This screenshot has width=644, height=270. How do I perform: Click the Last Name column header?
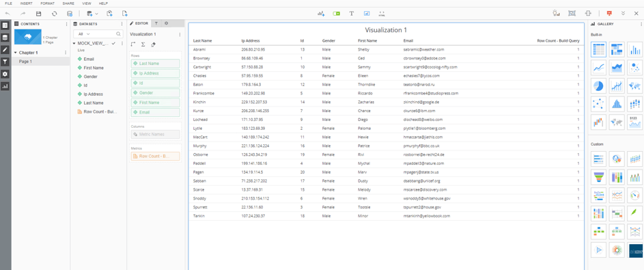click(202, 41)
